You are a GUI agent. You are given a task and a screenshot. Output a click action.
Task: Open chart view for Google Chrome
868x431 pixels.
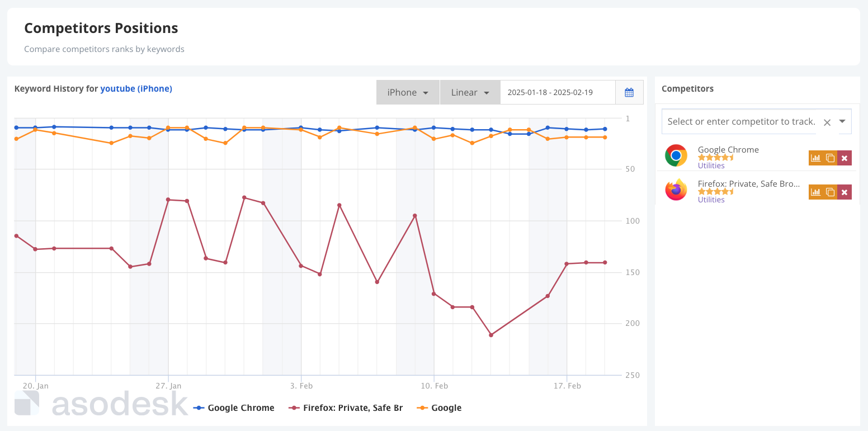coord(816,158)
